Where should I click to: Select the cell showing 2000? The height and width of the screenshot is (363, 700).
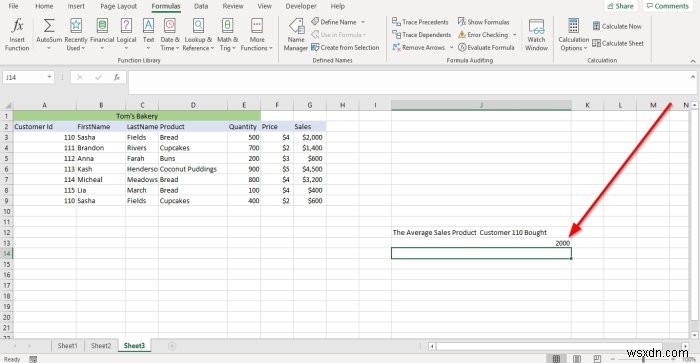point(481,243)
